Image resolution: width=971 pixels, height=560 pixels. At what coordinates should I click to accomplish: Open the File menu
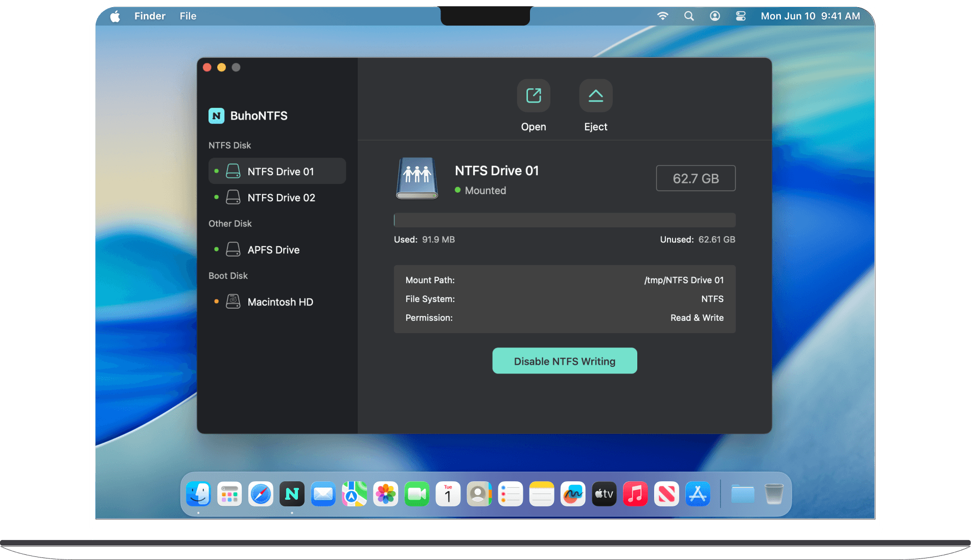188,16
